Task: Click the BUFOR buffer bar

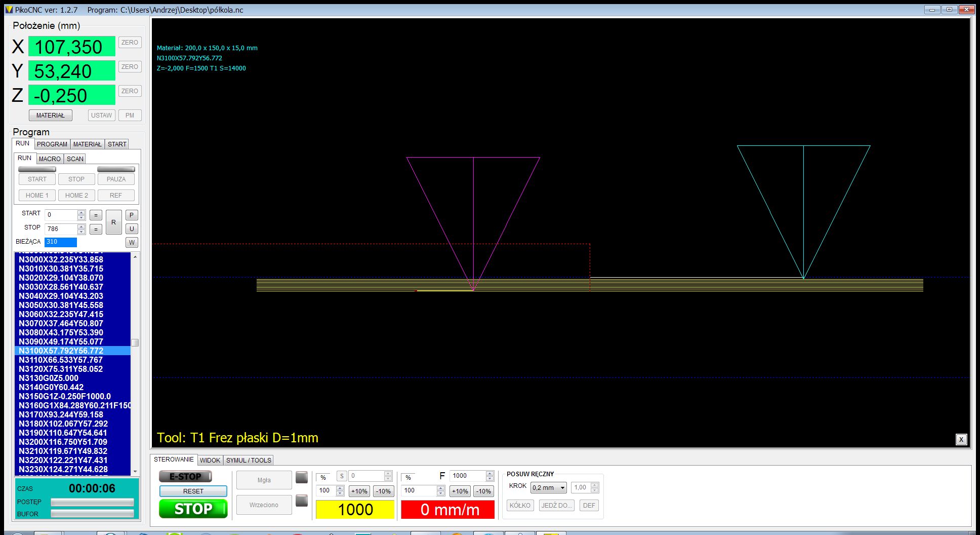Action: (x=92, y=514)
